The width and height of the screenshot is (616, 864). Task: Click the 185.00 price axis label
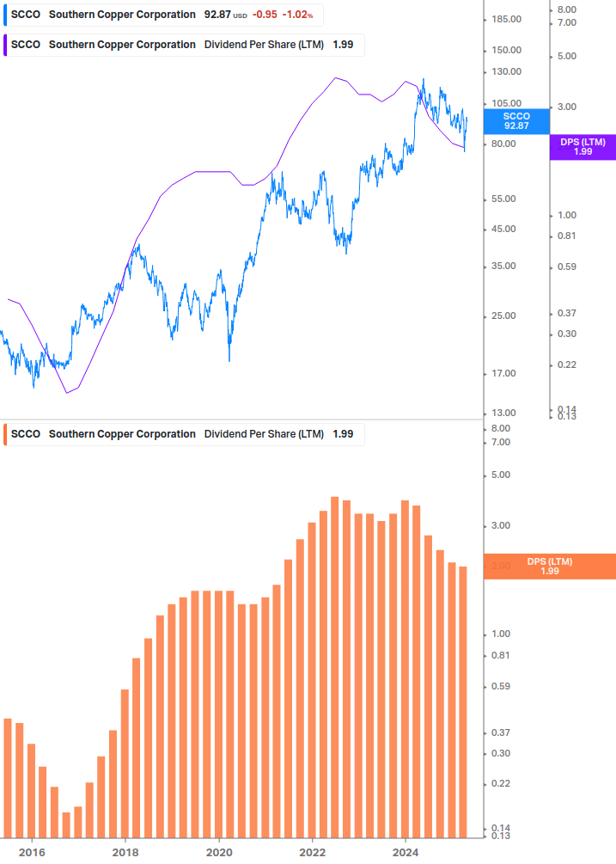(x=506, y=19)
